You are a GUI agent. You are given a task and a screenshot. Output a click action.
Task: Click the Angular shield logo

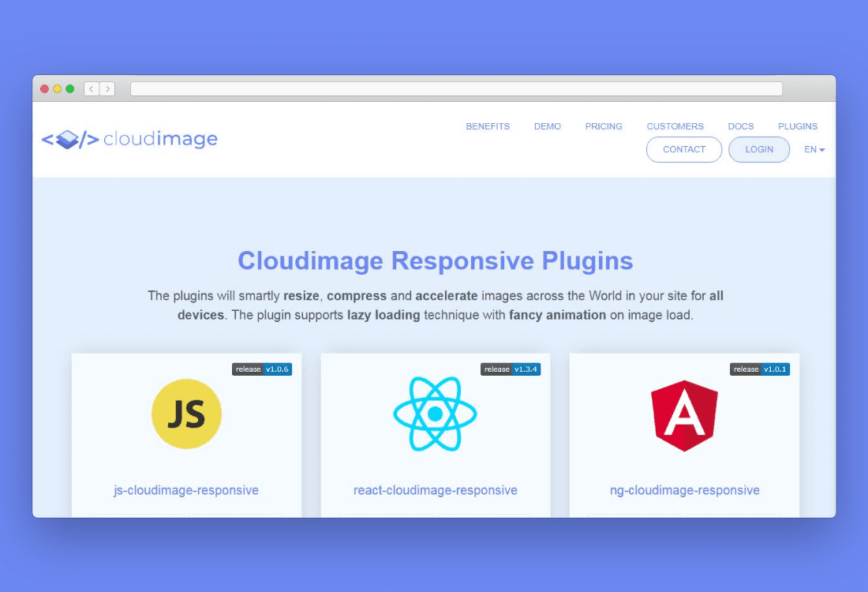pos(684,414)
